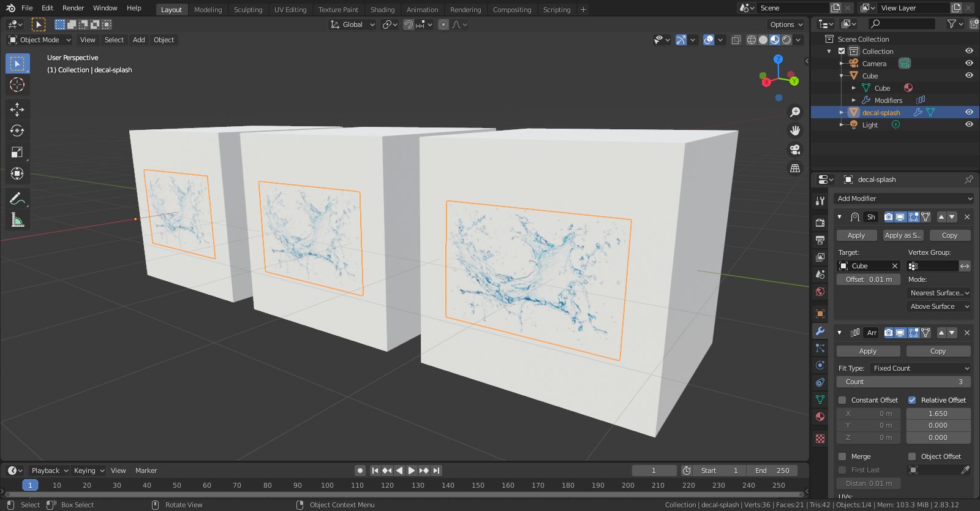Open the Add Modifier dropdown
The width and height of the screenshot is (980, 511).
click(904, 199)
